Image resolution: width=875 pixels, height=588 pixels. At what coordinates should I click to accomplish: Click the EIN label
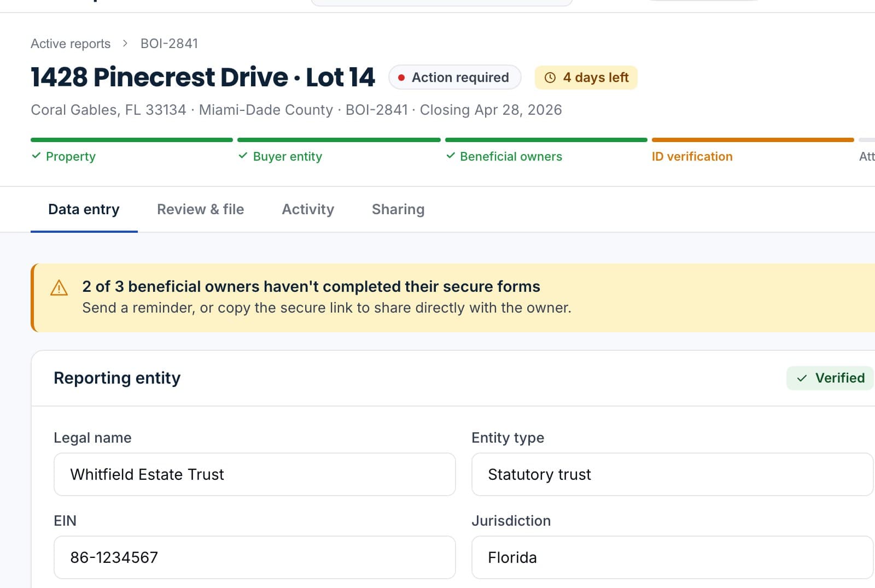click(65, 521)
